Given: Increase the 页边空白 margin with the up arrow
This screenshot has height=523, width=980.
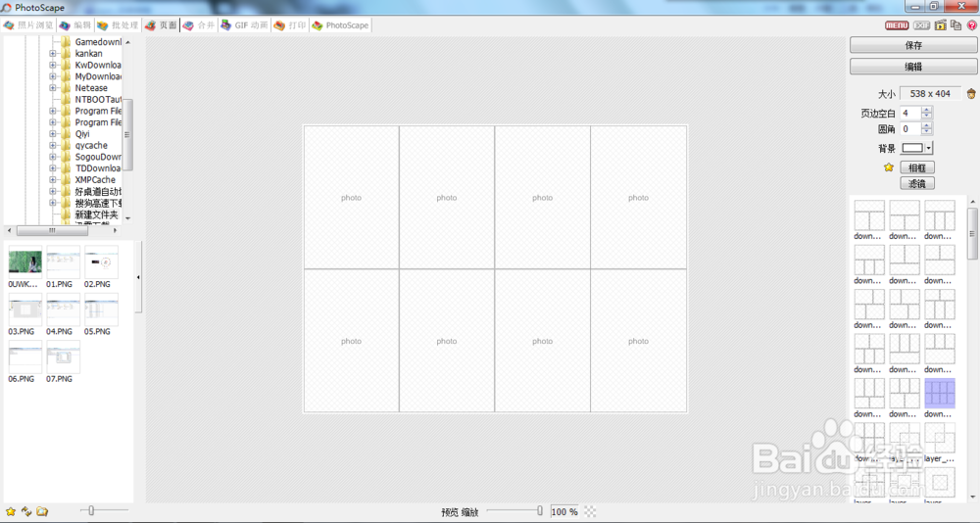Looking at the screenshot, I should [x=927, y=110].
